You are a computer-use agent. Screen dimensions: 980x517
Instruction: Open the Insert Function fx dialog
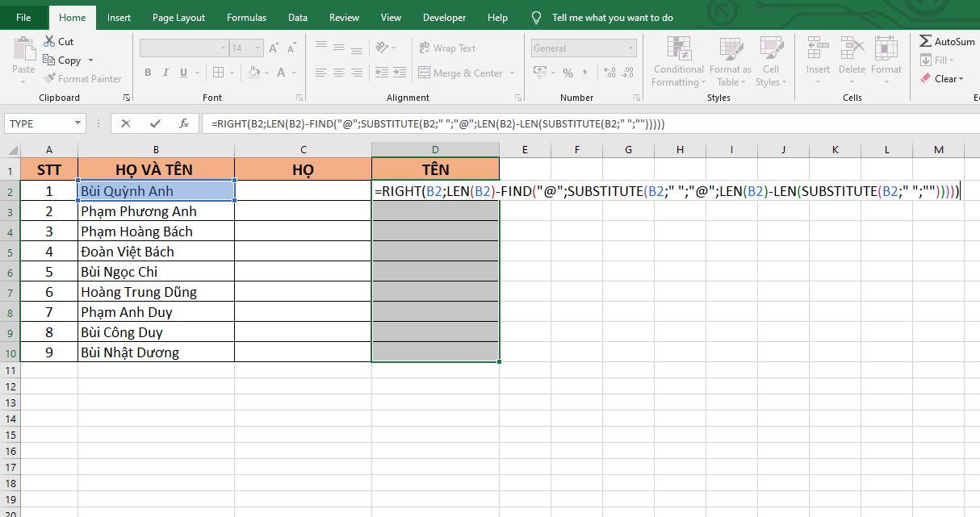(184, 123)
